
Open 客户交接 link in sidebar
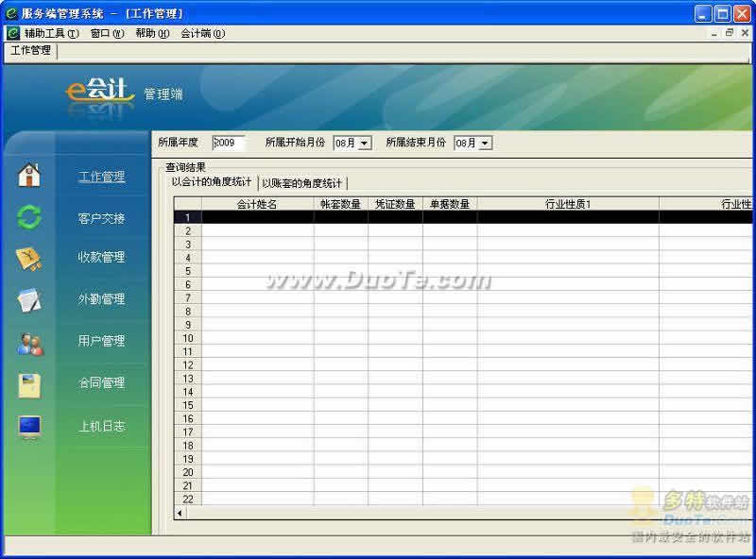click(102, 218)
